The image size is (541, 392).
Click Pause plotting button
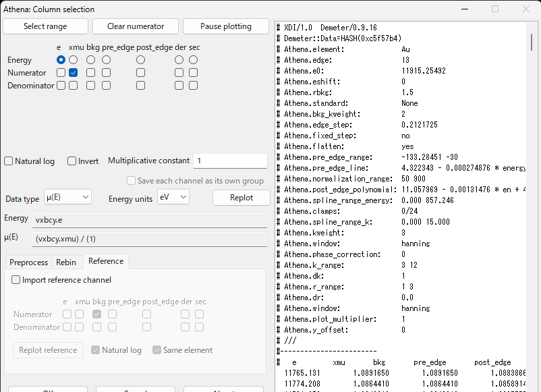[226, 26]
